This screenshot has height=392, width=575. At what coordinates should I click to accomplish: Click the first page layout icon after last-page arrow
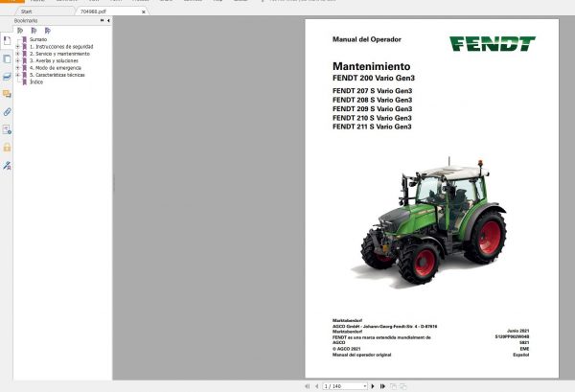click(393, 386)
